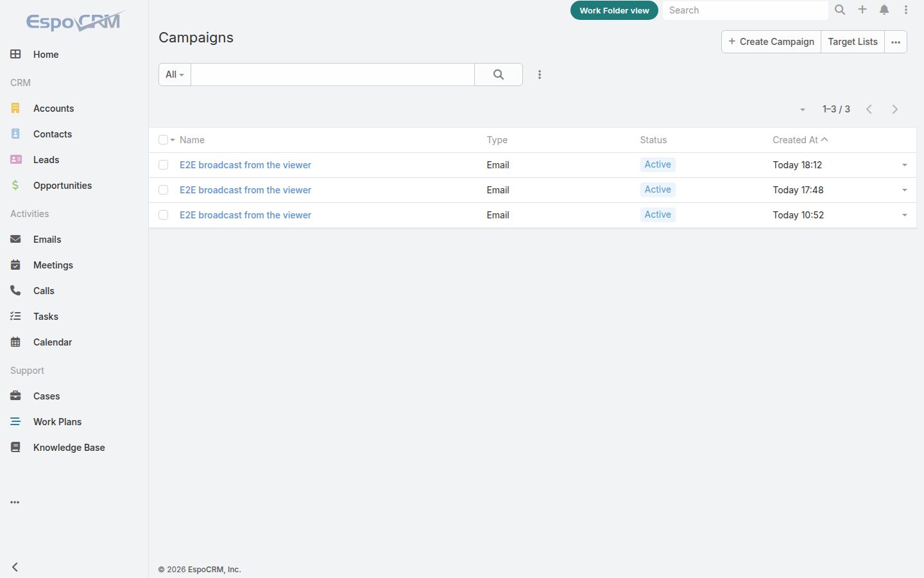Viewport: 924px width, 578px height.
Task: Open the search options kebab menu
Action: click(x=540, y=74)
